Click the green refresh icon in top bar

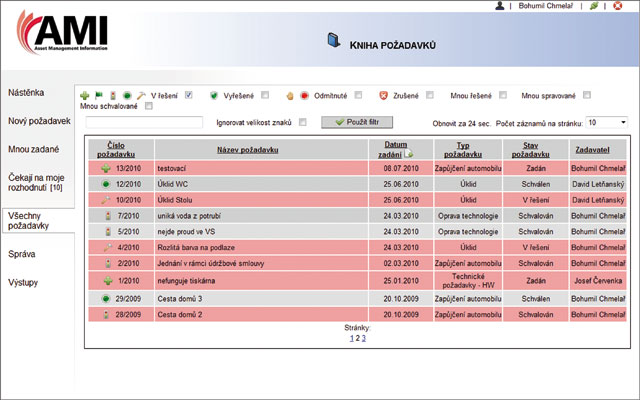tap(594, 6)
